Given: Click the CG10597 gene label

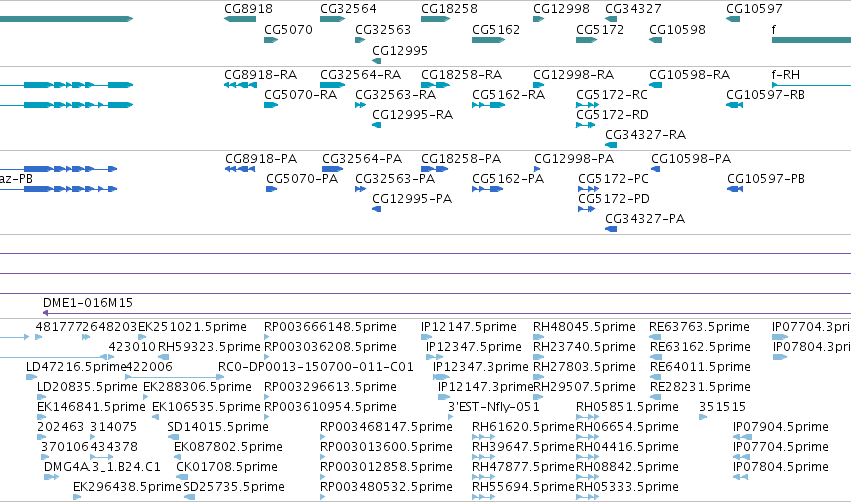Looking at the screenshot, I should 754,9.
